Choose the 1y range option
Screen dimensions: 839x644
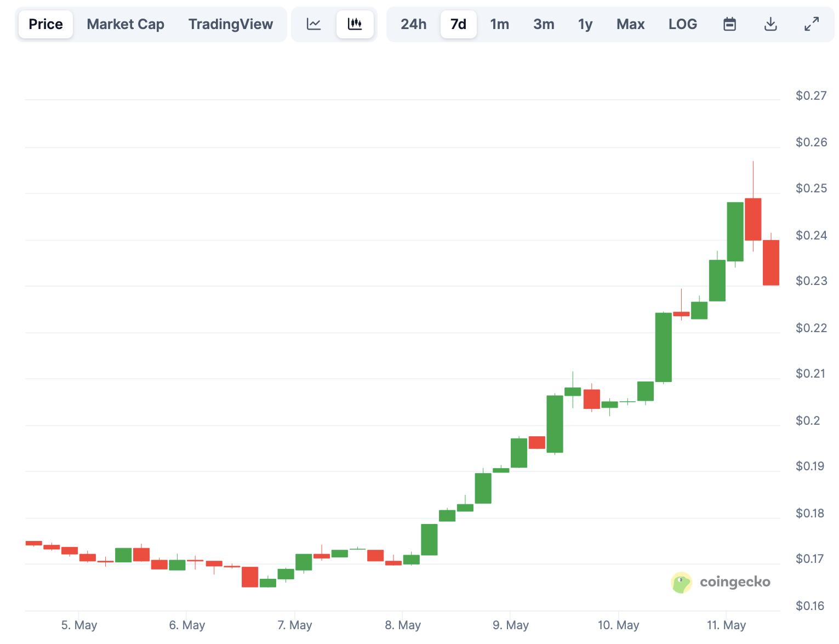point(585,24)
